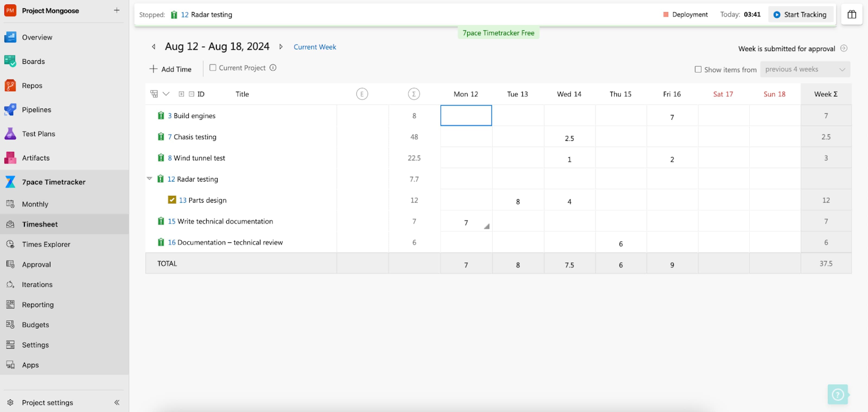The width and height of the screenshot is (868, 412).
Task: Click the gift box icon top right
Action: [852, 14]
